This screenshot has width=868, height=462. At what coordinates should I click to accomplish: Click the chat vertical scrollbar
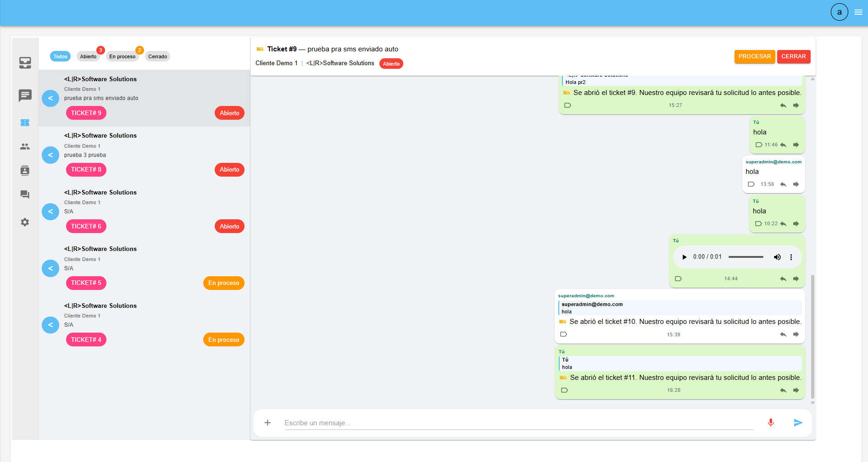tap(812, 337)
